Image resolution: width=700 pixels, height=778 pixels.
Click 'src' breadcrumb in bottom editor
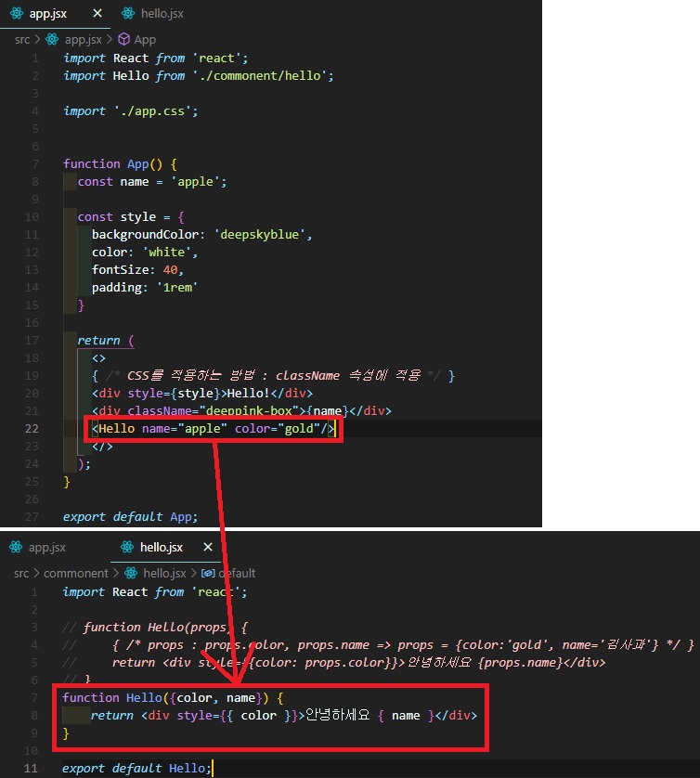(21, 574)
